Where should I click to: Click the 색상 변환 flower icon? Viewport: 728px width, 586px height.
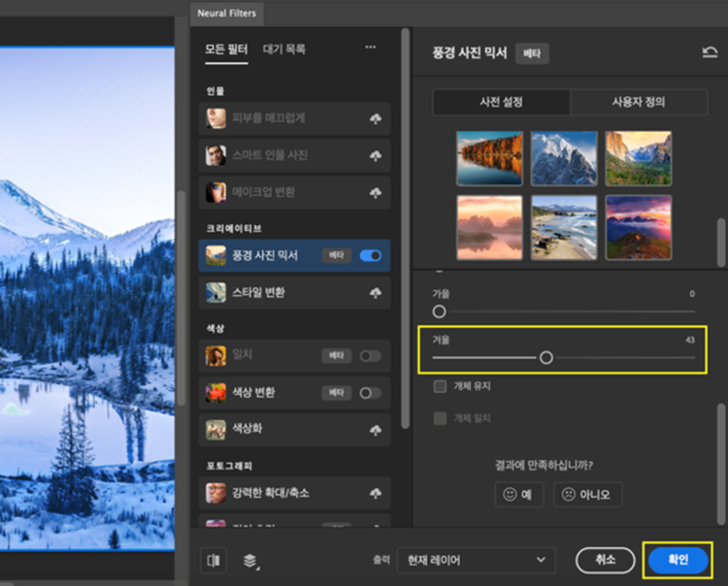click(x=215, y=393)
